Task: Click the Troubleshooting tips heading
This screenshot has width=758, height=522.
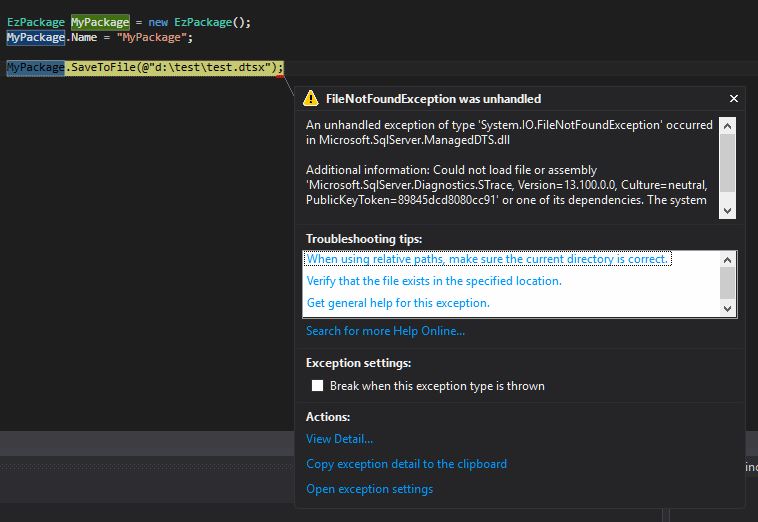Action: [x=364, y=239]
